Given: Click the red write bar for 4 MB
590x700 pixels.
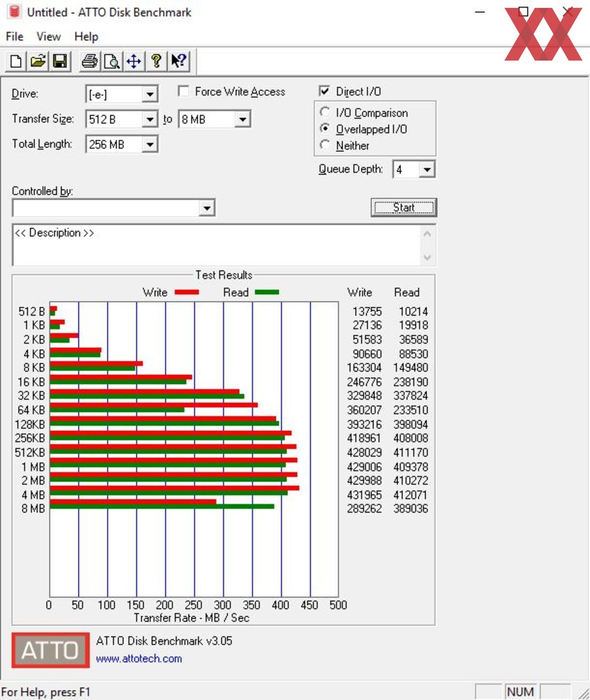Looking at the screenshot, I should [x=174, y=488].
